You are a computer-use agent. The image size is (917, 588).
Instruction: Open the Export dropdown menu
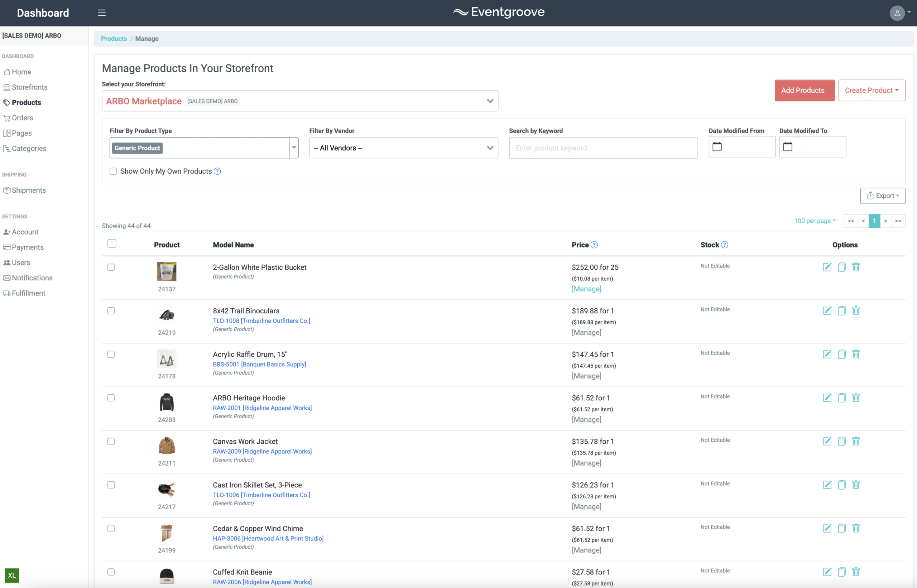pyautogui.click(x=883, y=196)
